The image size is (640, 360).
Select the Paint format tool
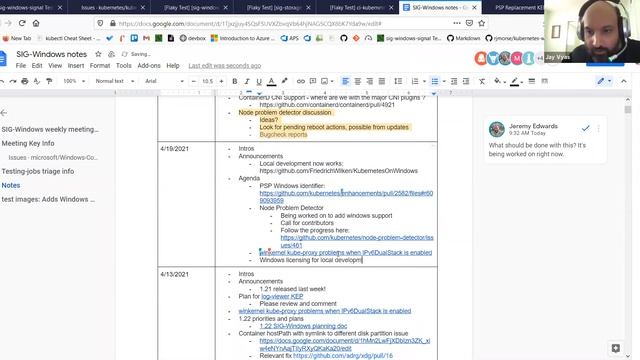[49, 81]
